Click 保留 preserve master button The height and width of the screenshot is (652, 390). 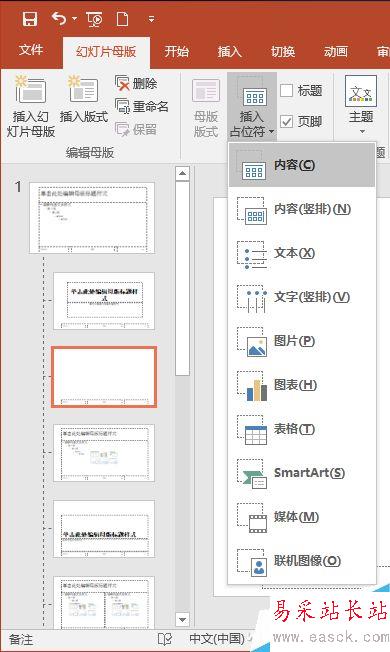coord(136,129)
